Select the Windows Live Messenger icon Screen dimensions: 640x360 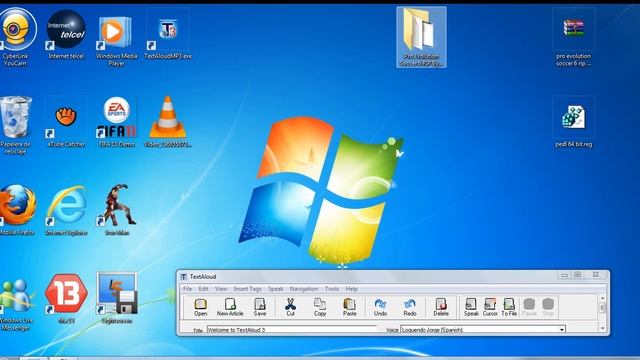point(16,304)
